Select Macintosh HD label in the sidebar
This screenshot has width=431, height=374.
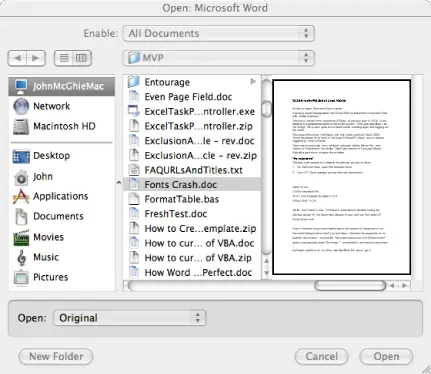pyautogui.click(x=64, y=126)
